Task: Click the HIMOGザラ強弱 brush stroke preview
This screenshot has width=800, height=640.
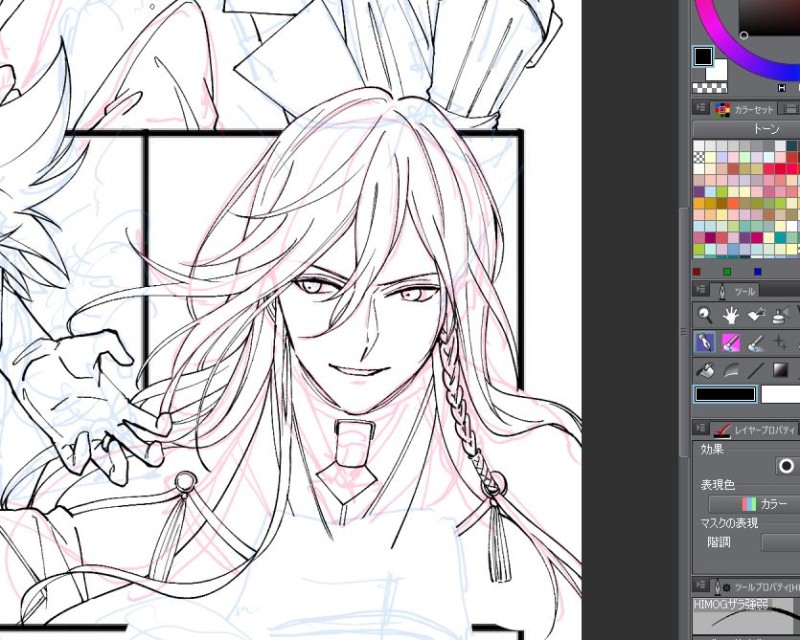Action: [746, 618]
